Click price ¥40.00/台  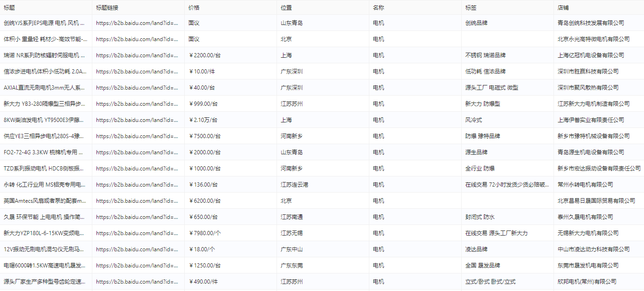coord(203,88)
